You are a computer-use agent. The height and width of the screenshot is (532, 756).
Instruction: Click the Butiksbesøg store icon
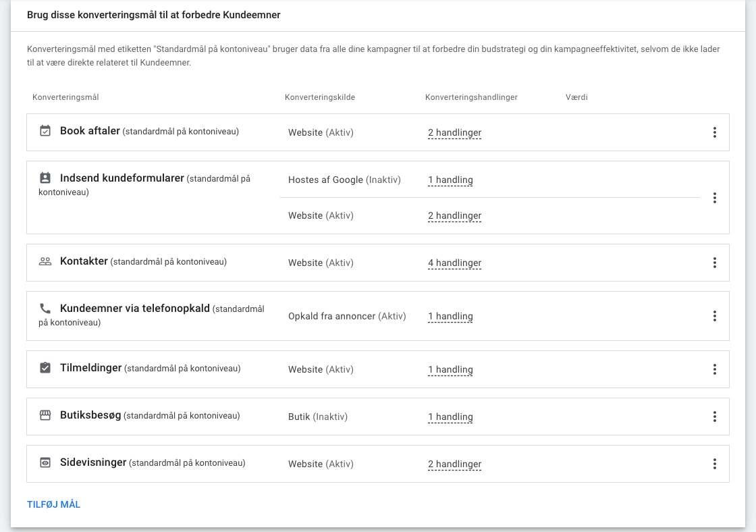click(45, 415)
